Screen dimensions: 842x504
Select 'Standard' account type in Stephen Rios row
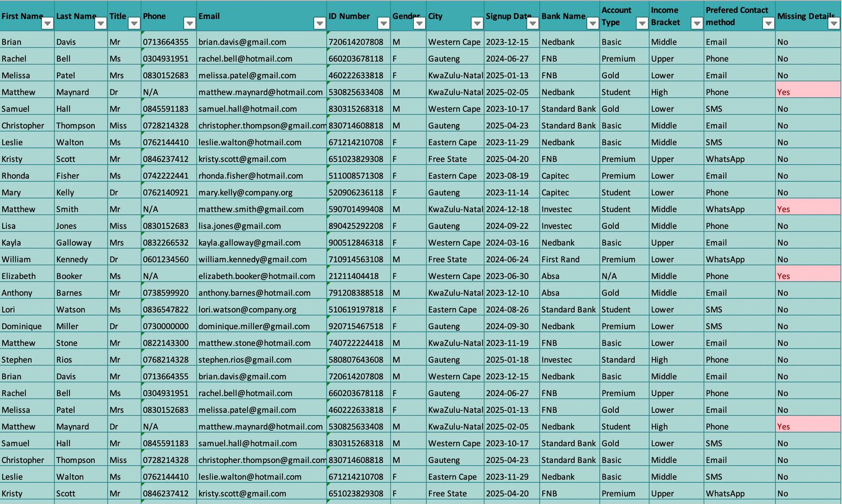tap(624, 360)
